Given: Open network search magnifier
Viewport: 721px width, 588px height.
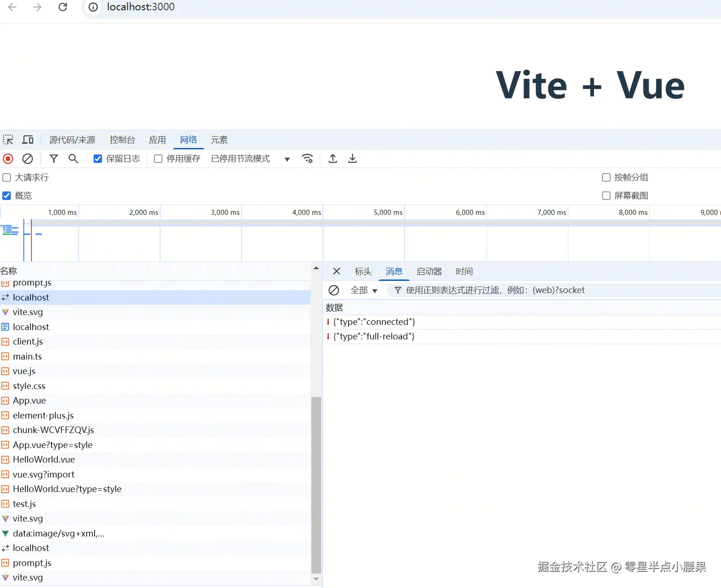Looking at the screenshot, I should coord(73,159).
